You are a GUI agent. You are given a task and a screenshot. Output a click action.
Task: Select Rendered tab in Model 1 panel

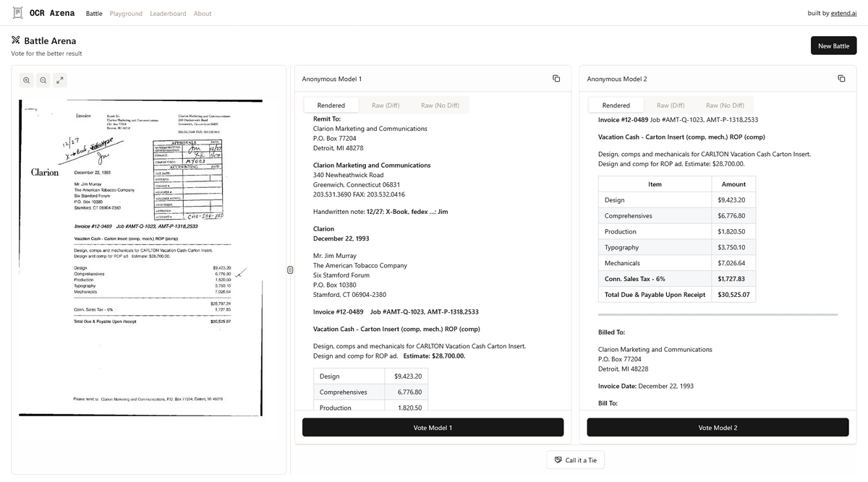pos(331,106)
